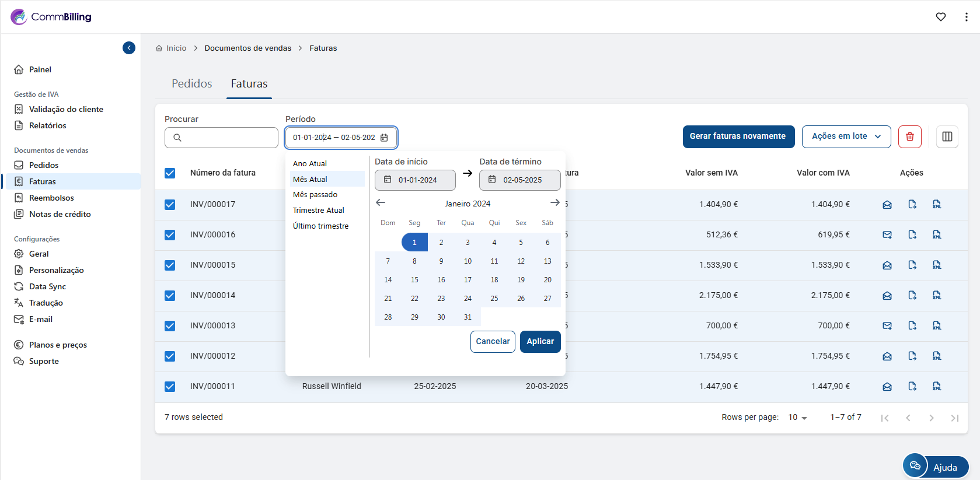The width and height of the screenshot is (980, 480).
Task: Uncheck the select-all header checkbox
Action: tap(170, 173)
